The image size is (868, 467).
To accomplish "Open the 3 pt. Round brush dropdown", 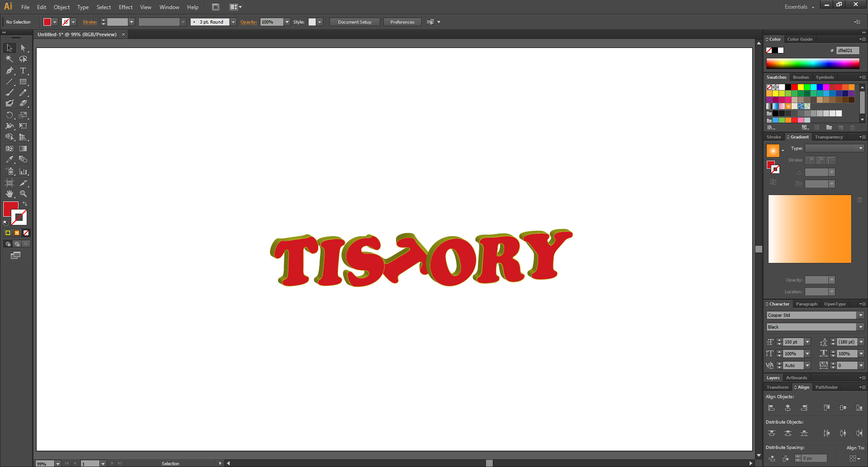I will pyautogui.click(x=233, y=22).
